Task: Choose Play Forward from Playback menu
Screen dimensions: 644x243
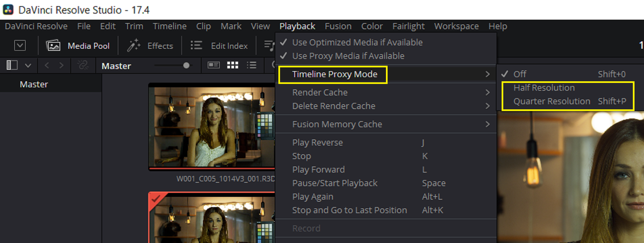Action: coord(386,170)
